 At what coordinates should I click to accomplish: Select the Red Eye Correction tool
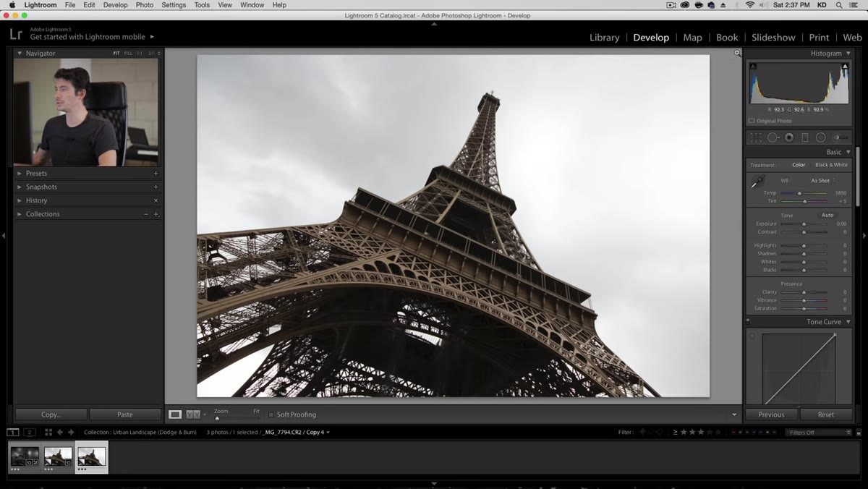coord(789,137)
